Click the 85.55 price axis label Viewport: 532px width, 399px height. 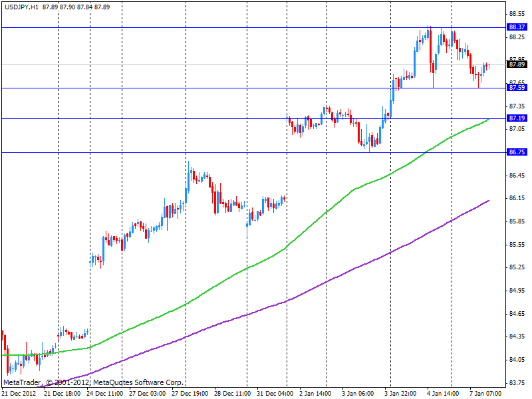517,245
